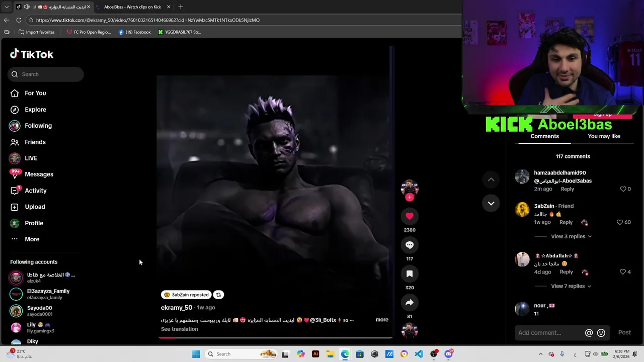Reload the page
This screenshot has height=362, width=644.
pos(19,20)
